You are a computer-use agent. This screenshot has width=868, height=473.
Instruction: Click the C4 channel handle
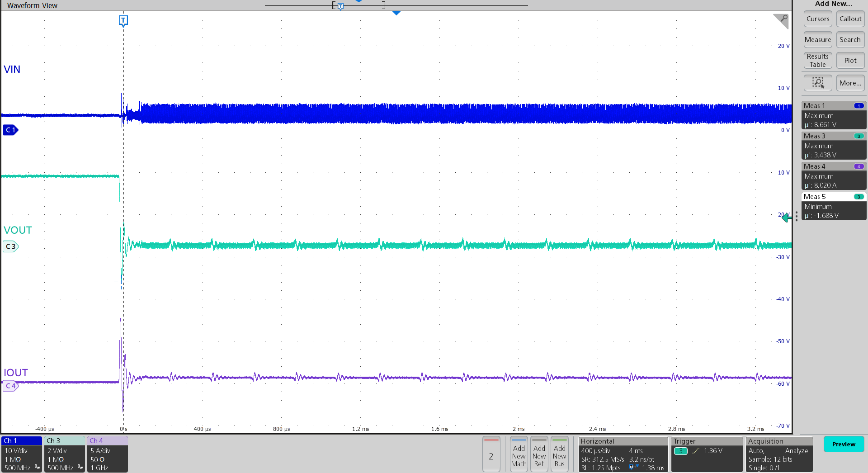[x=10, y=386]
